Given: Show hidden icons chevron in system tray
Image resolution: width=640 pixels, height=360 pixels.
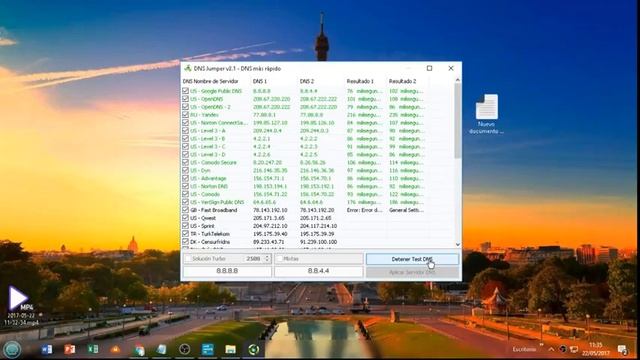Looking at the screenshot, I should coord(551,349).
